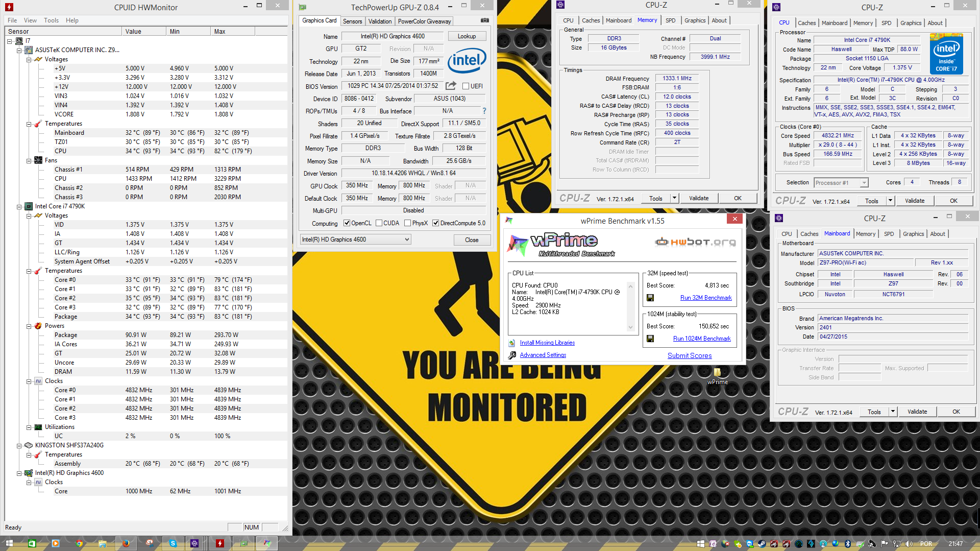Click the Close button in GPU-Z
980x551 pixels.
pyautogui.click(x=472, y=240)
